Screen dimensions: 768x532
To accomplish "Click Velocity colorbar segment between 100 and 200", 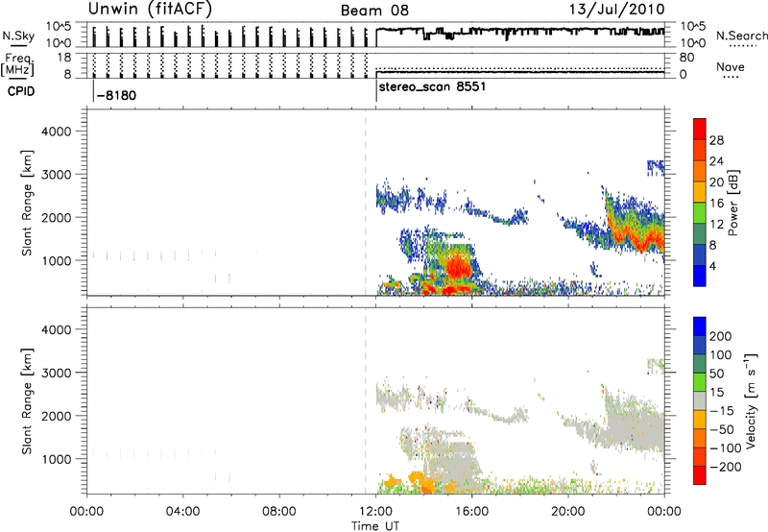I will point(700,345).
